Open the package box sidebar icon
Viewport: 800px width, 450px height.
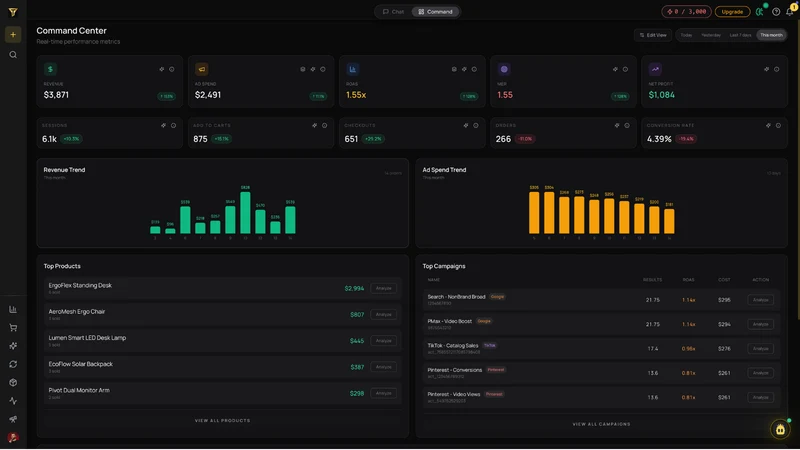13,383
